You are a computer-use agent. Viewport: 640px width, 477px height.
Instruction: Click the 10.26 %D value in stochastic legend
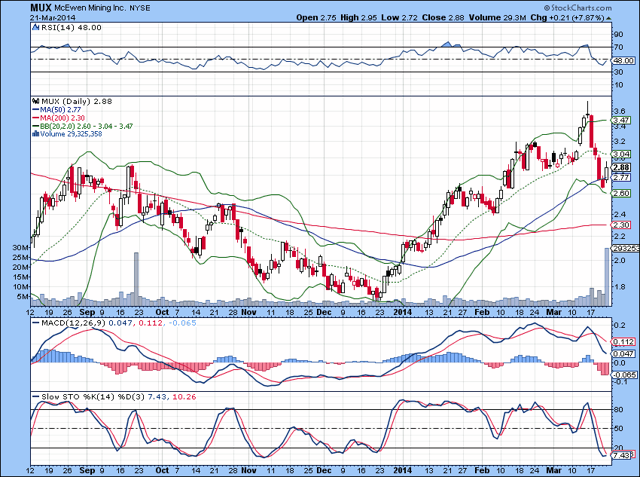[x=184, y=397]
